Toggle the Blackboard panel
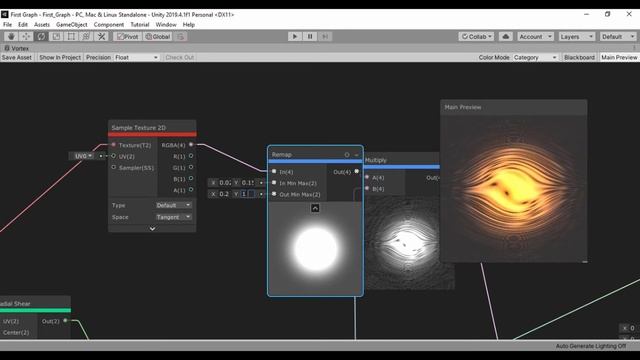The image size is (640, 360). pyautogui.click(x=579, y=57)
